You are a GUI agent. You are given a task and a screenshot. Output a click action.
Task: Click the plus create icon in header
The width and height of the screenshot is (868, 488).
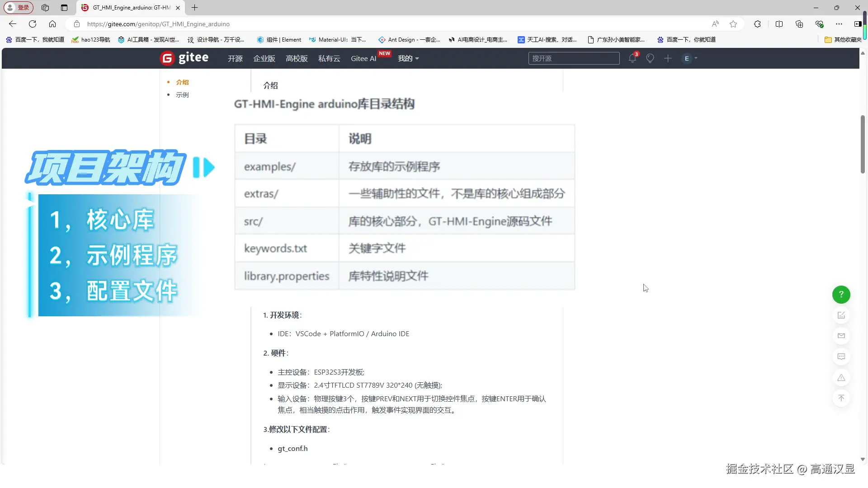point(668,58)
